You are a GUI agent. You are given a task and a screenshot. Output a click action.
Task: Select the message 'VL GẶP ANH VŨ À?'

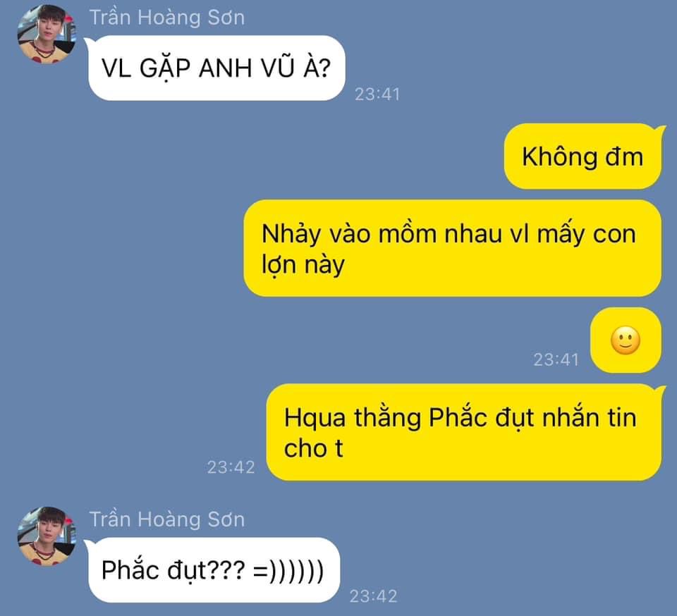(x=216, y=68)
